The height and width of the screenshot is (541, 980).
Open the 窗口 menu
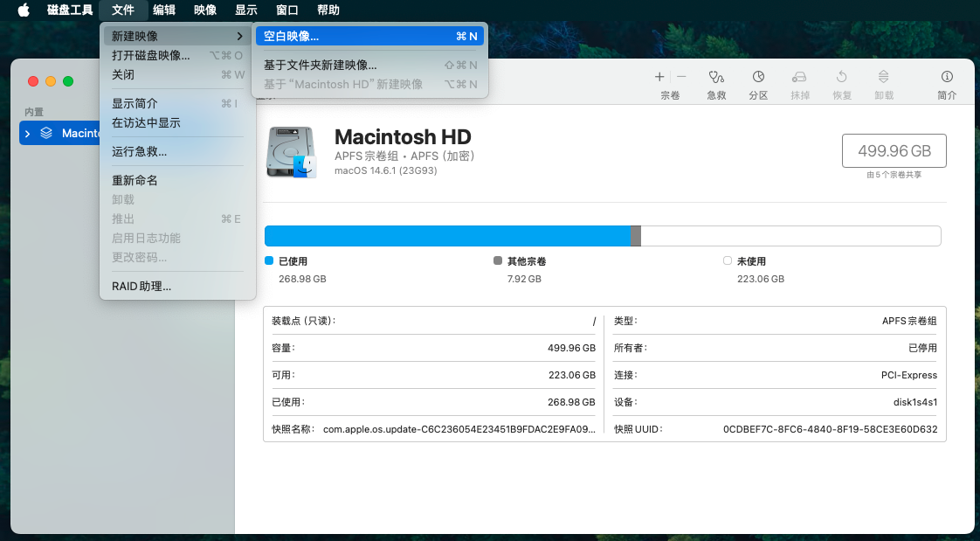[286, 10]
